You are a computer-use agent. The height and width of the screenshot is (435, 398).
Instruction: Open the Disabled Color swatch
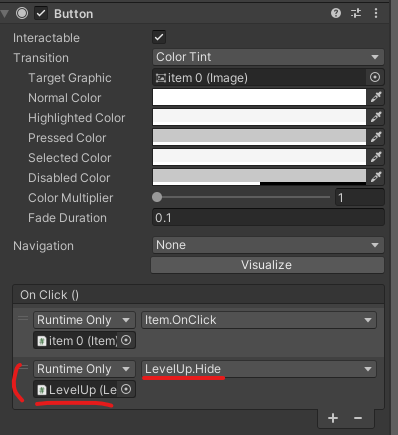click(259, 177)
